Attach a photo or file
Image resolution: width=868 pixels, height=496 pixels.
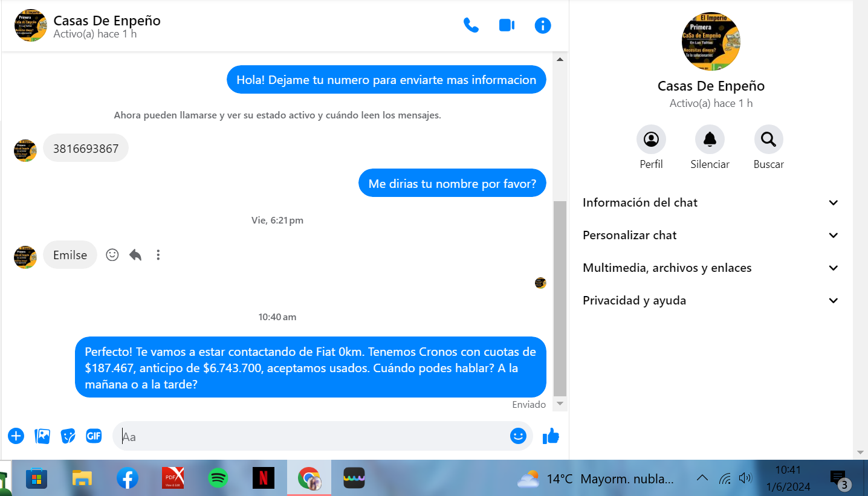click(x=42, y=436)
